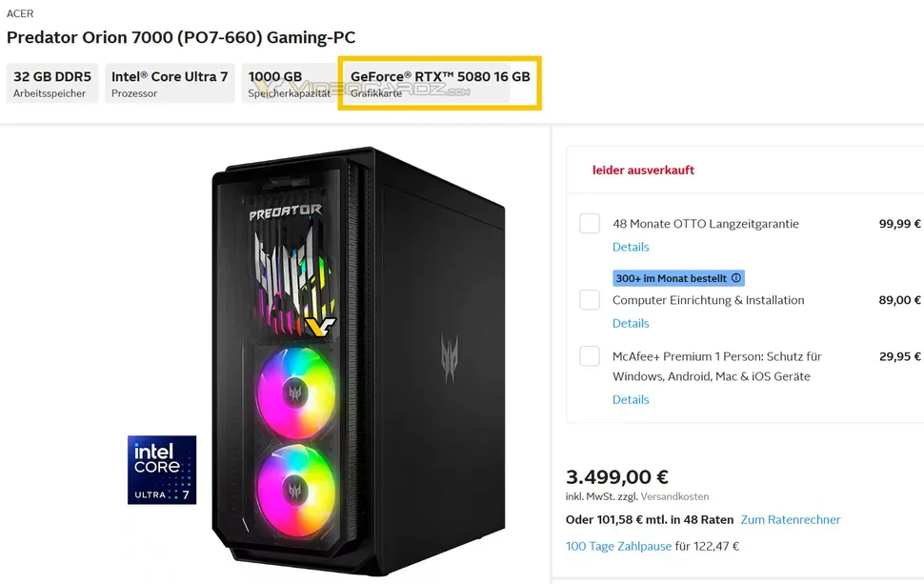Enable the 48 Monate OTTO Langzeitgarantie option
This screenshot has height=584, width=924.
point(589,223)
